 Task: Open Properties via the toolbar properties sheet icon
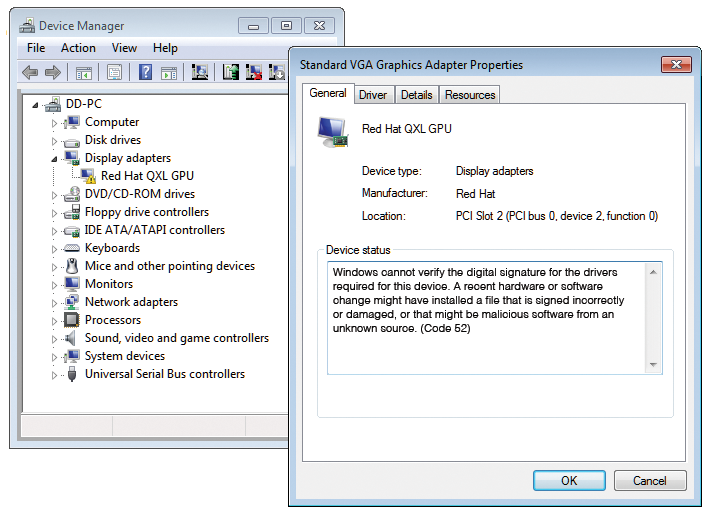tap(114, 72)
